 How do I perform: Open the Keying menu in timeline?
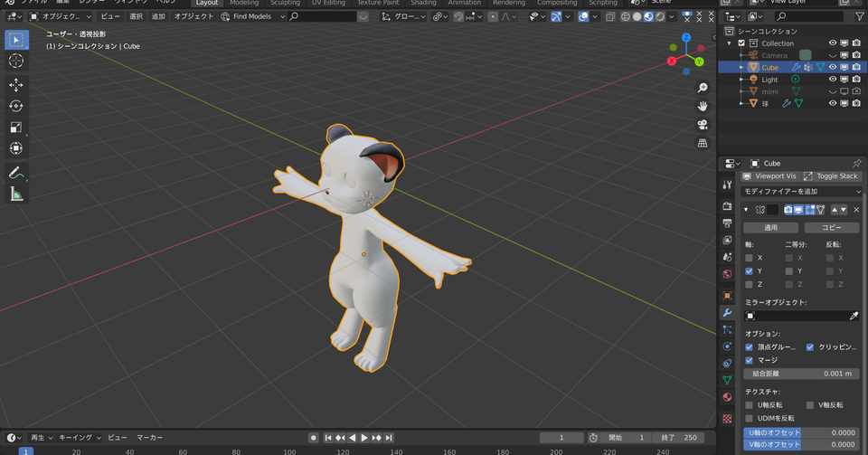(x=80, y=437)
